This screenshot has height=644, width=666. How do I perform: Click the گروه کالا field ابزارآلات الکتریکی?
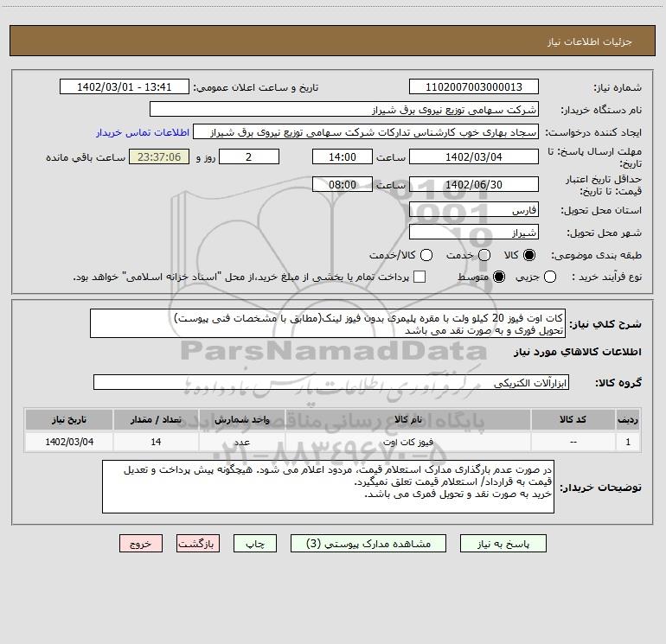pos(331,382)
